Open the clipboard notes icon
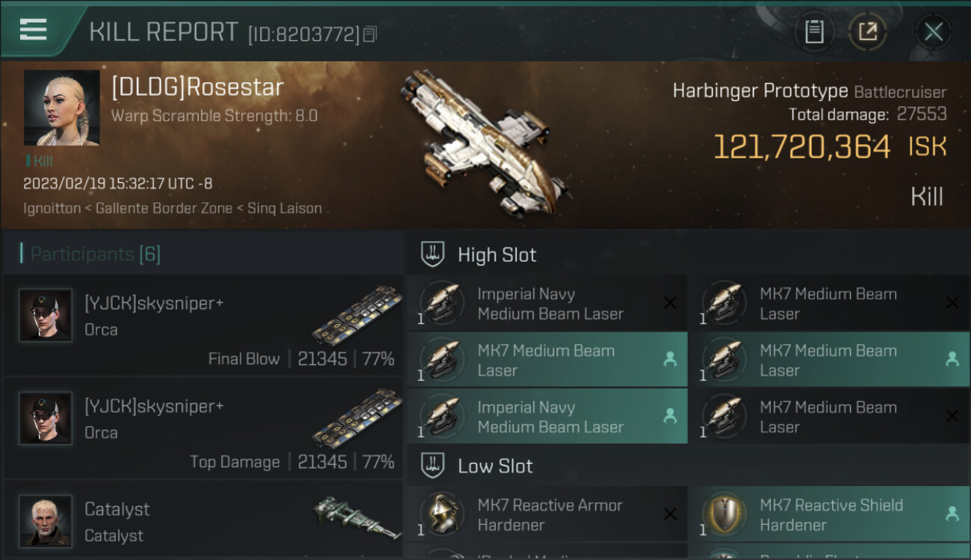 (814, 31)
